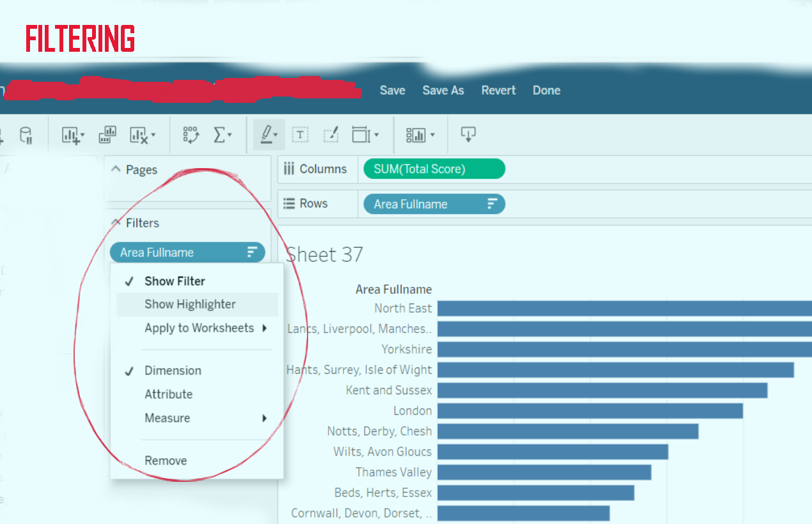Click the London bar in chart

point(589,411)
